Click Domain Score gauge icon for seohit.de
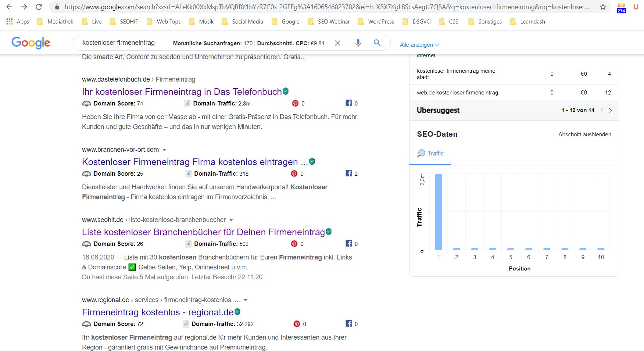644x351 pixels. tap(86, 244)
